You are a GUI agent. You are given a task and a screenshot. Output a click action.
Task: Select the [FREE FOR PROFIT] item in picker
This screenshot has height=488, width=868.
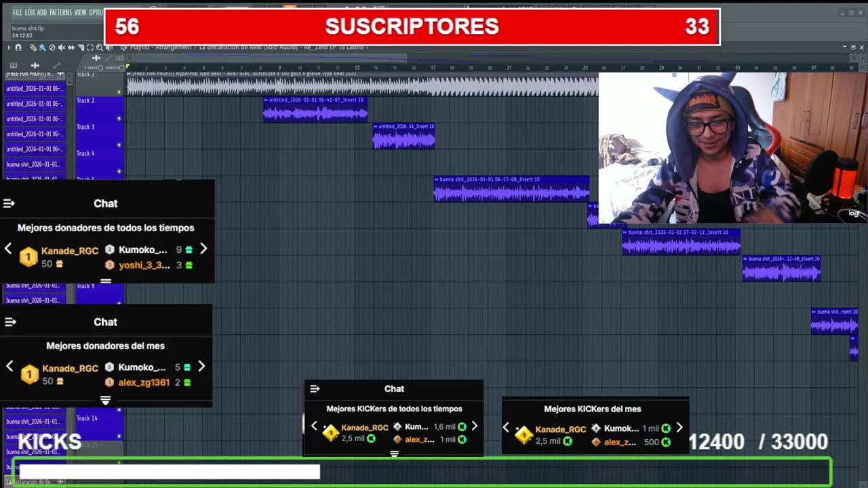(35, 74)
